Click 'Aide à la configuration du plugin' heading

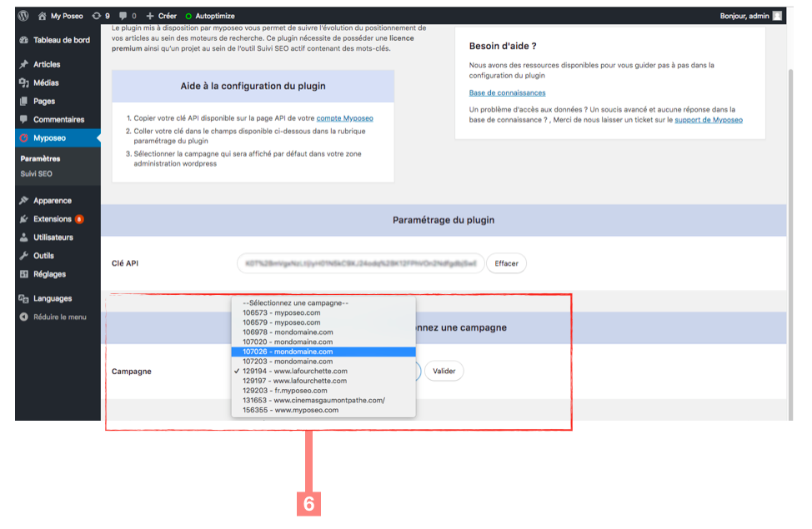253,87
